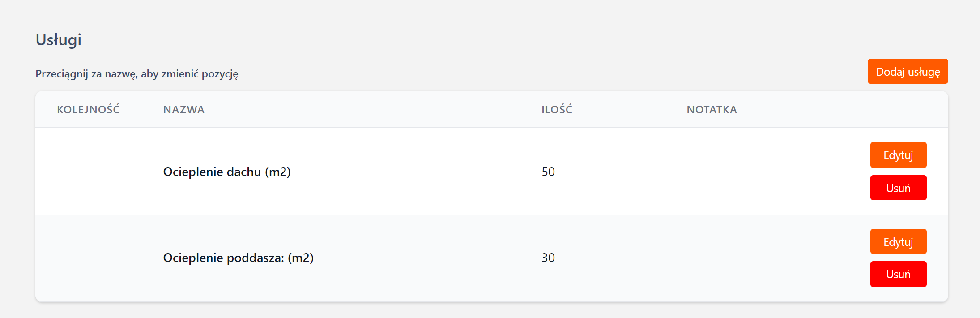The image size is (980, 318).
Task: Click the Nazwa column header
Action: tap(183, 110)
